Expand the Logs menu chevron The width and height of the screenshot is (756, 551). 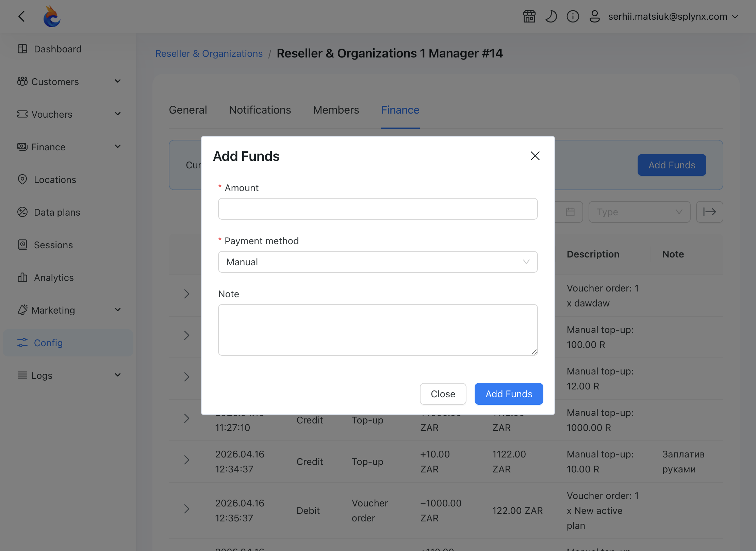pos(118,375)
